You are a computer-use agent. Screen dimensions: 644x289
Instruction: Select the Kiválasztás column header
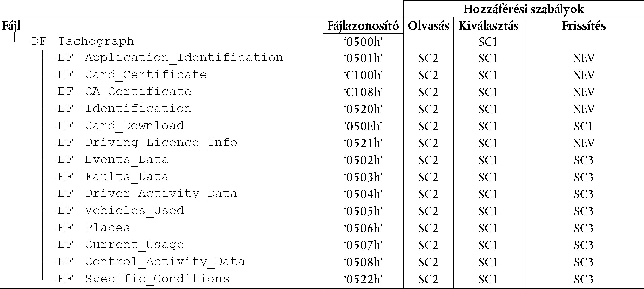tap(489, 26)
